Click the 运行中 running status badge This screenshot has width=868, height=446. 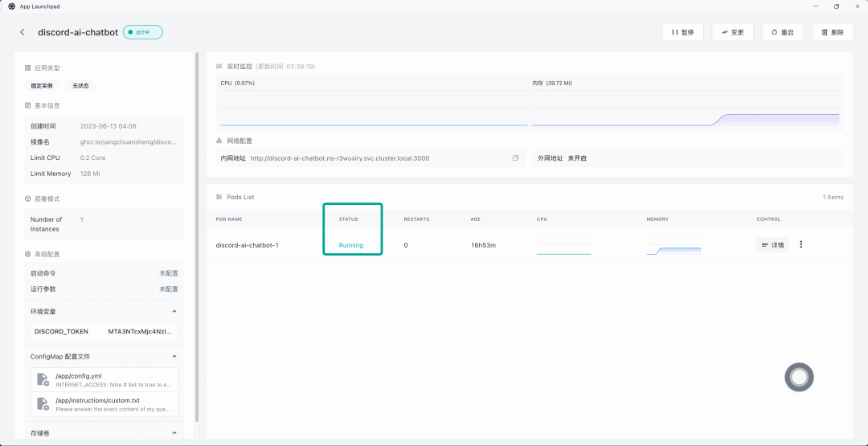(143, 32)
